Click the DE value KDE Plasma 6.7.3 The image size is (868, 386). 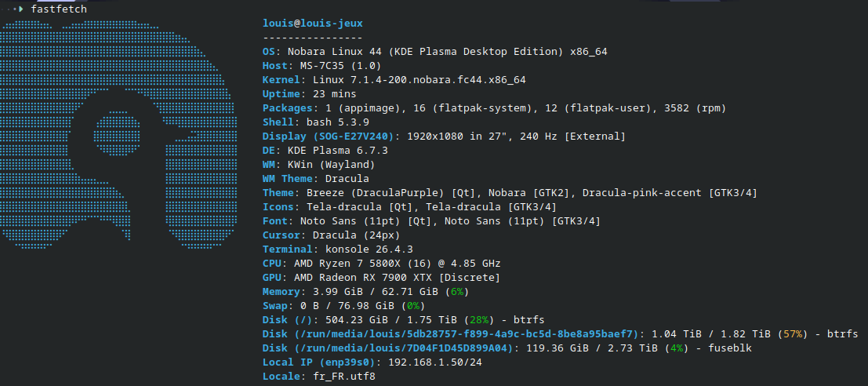point(338,151)
